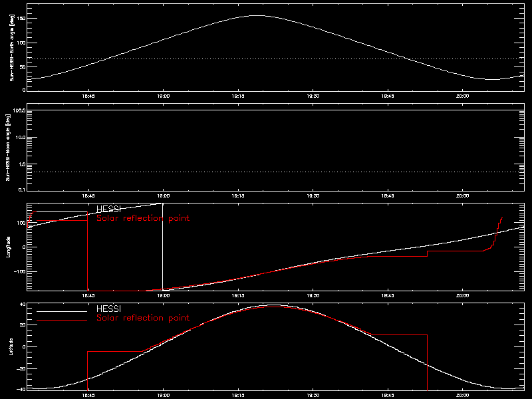Click 19:00 time label under Moon angle plot
This screenshot has width=532, height=399.
(163, 196)
